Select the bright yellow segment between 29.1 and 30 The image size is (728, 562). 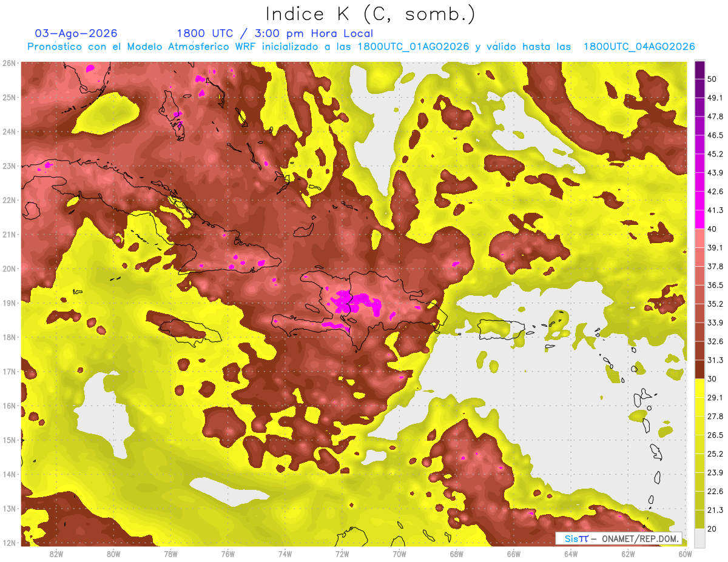(x=699, y=388)
